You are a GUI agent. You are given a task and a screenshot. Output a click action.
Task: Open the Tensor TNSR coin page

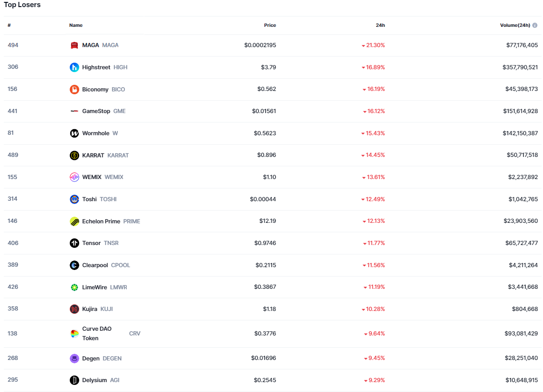(x=91, y=243)
